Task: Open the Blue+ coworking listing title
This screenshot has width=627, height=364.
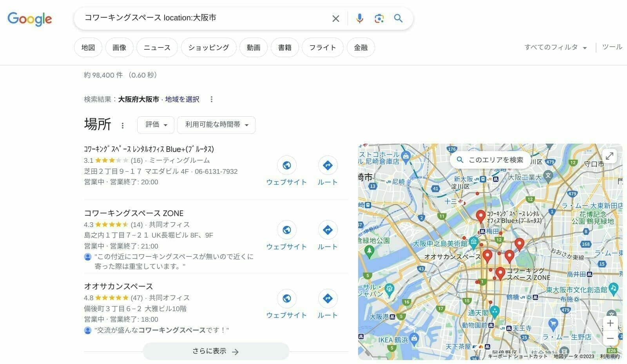Action: coord(149,149)
